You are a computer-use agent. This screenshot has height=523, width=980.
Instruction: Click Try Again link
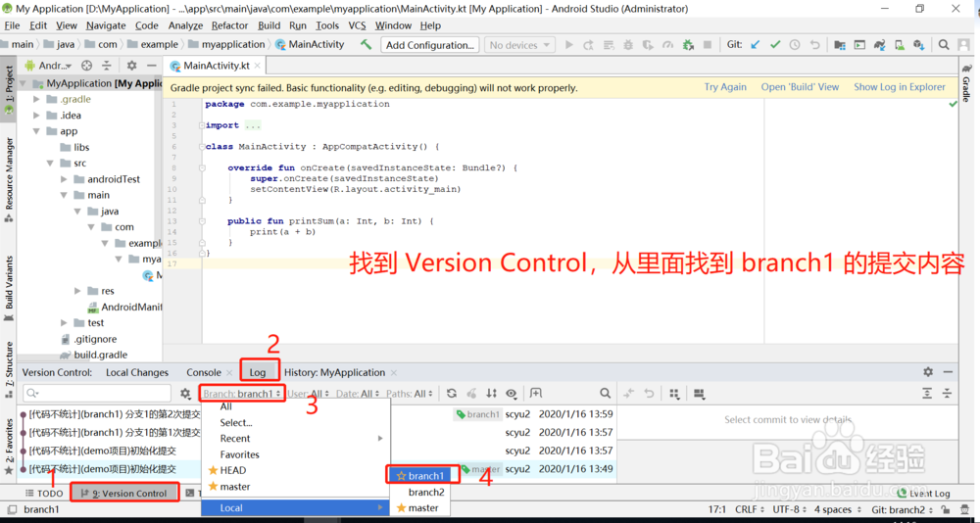(725, 87)
